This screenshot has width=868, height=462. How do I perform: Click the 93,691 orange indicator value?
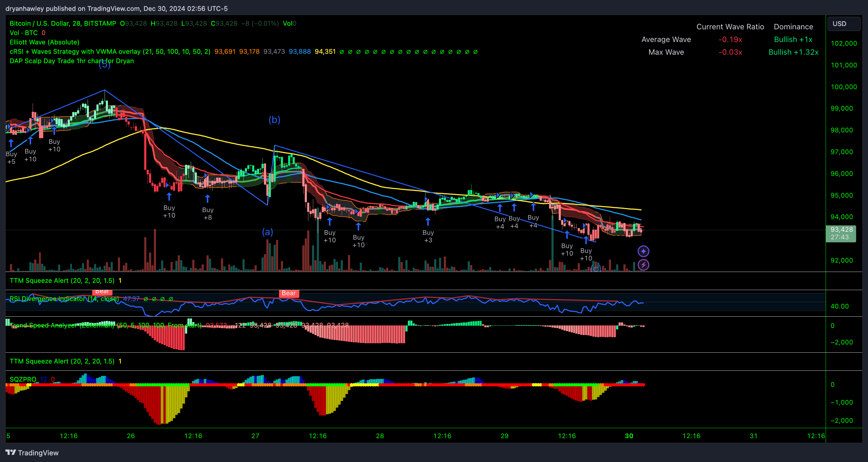click(x=225, y=52)
